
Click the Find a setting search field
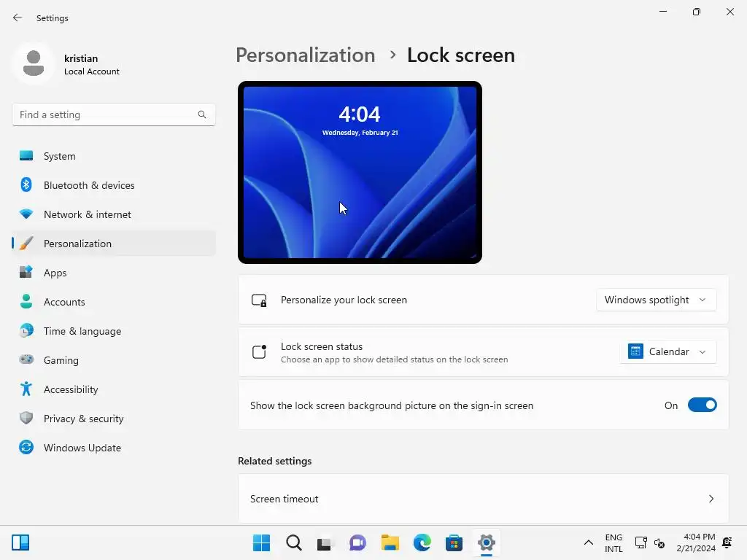pyautogui.click(x=113, y=114)
